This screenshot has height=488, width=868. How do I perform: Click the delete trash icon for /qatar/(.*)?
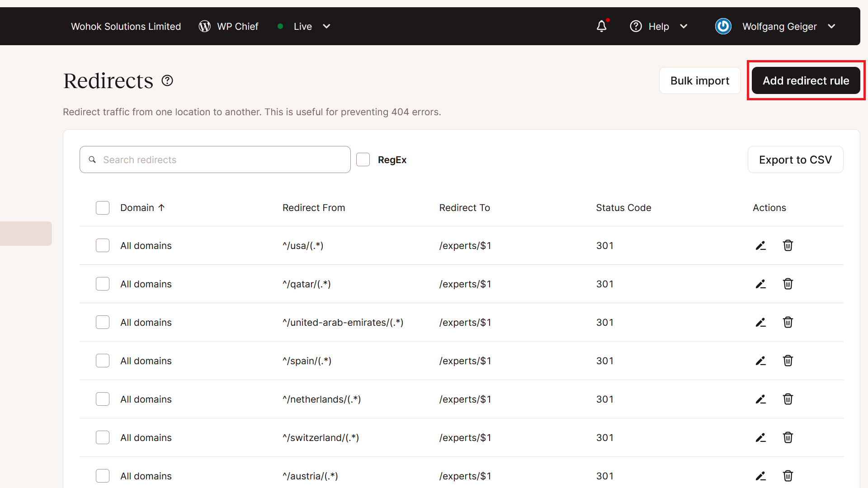pos(788,284)
